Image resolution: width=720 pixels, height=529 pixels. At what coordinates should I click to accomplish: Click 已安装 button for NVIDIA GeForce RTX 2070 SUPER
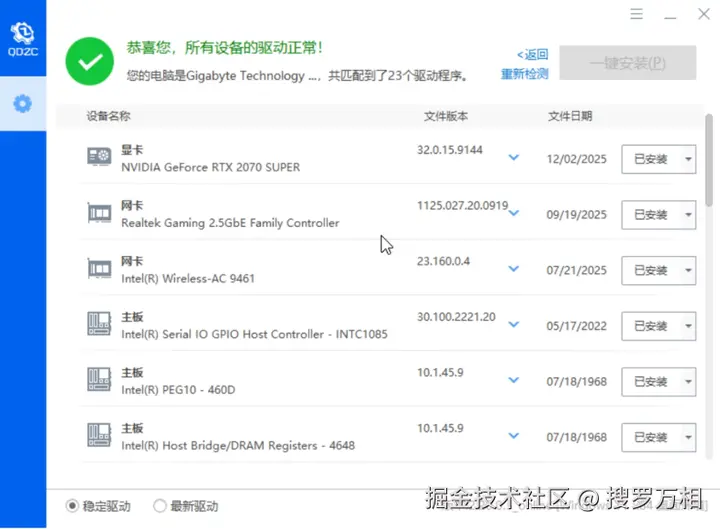(651, 159)
